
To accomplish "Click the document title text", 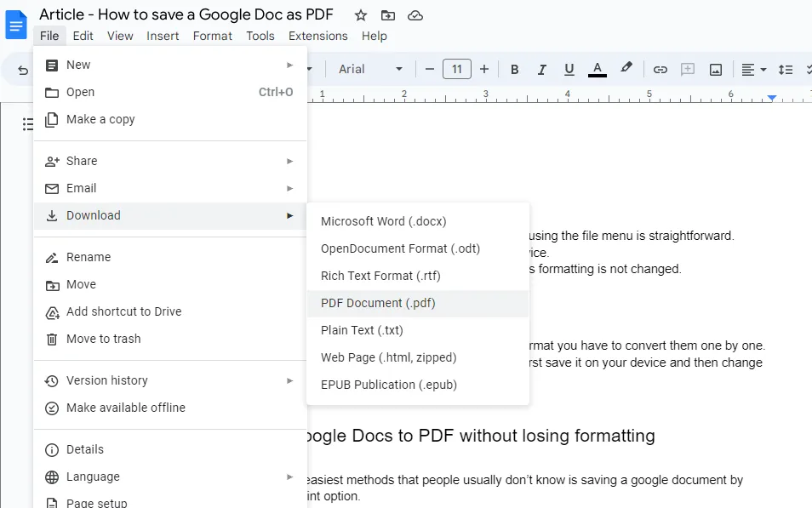I will click(x=186, y=14).
